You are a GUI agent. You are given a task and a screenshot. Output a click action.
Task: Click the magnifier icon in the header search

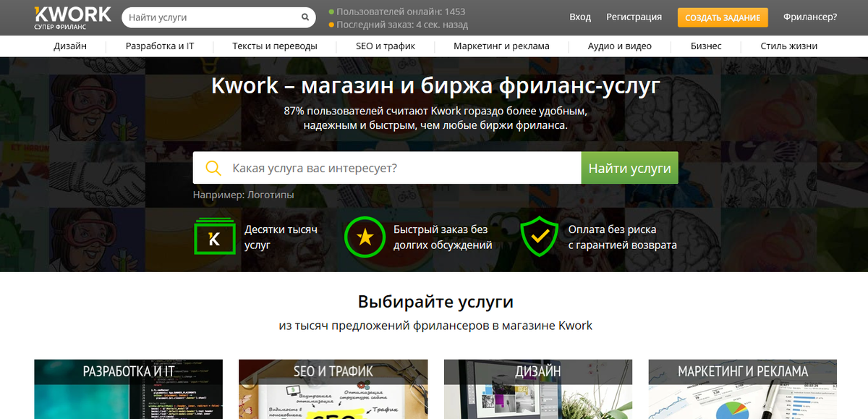[305, 17]
